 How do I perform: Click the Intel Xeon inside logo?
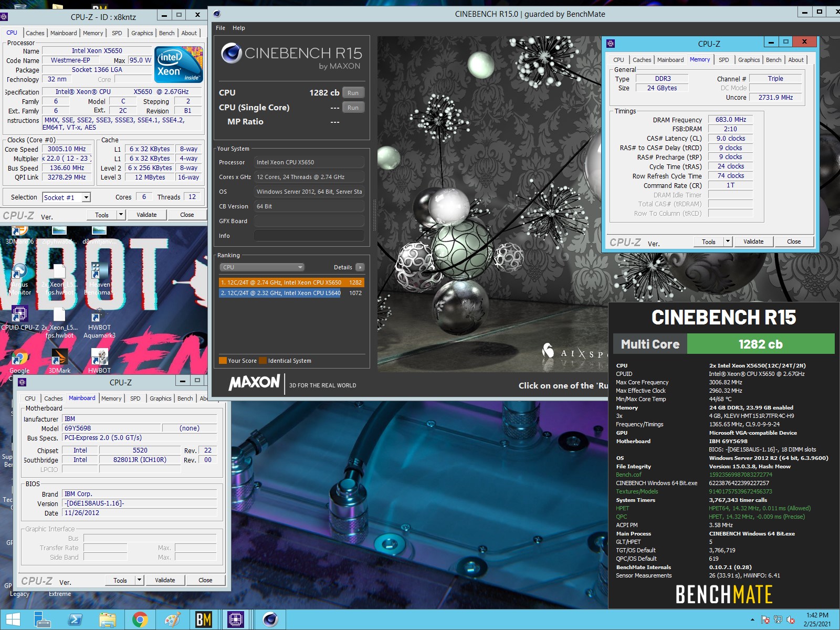178,64
